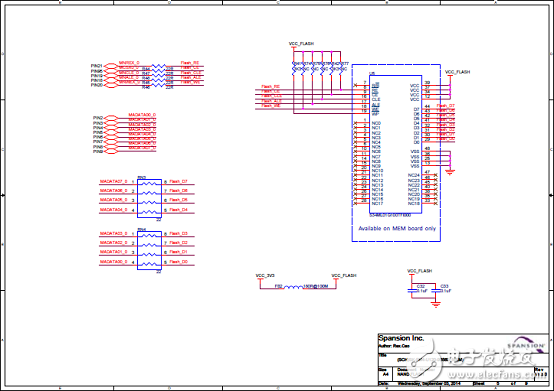Click the VCC_3V3 power label

[265, 276]
